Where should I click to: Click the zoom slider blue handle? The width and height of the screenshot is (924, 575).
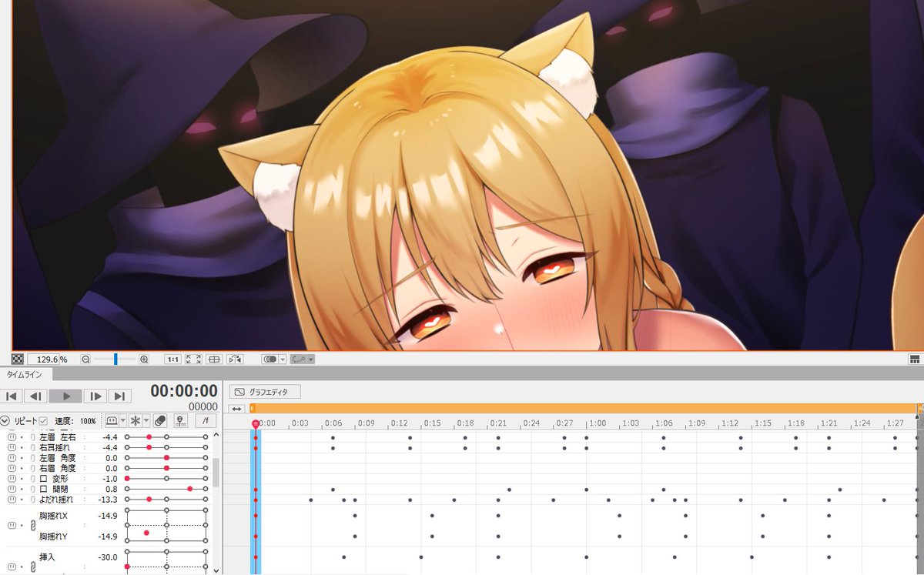tap(115, 359)
